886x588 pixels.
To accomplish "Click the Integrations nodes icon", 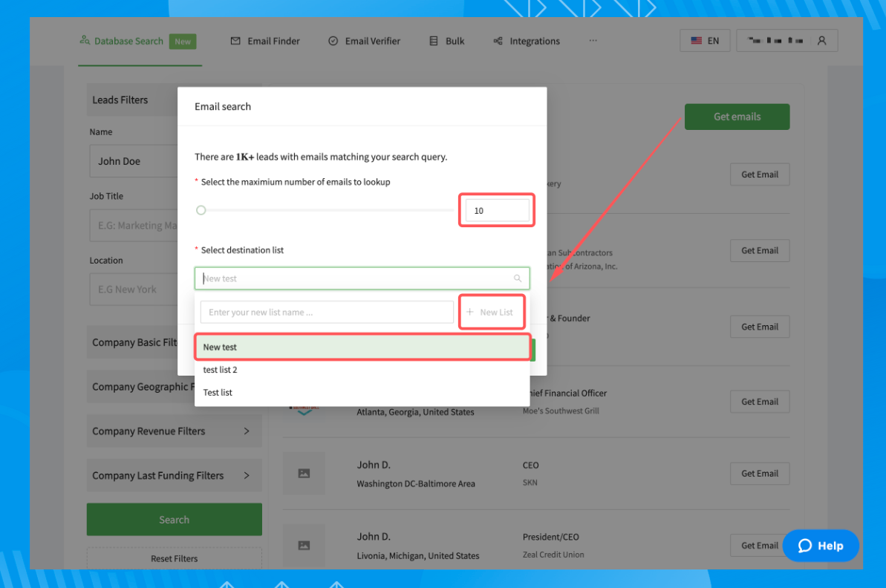I will pos(498,41).
